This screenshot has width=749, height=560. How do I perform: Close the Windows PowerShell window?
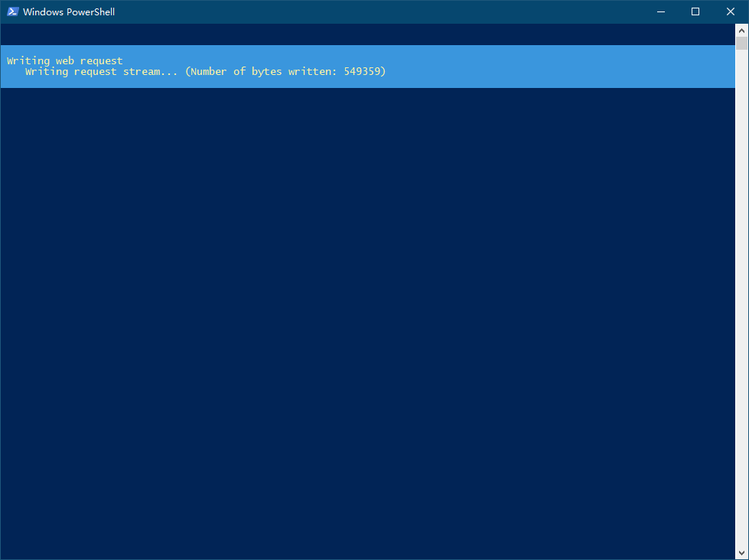(731, 11)
